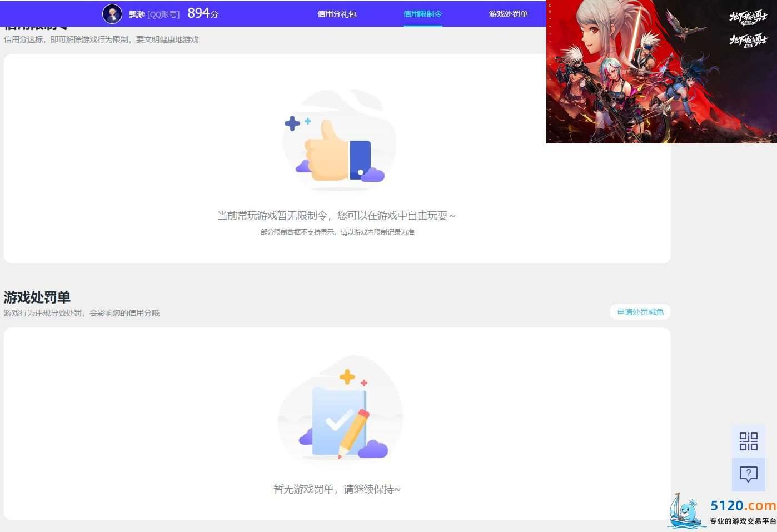Viewport: 777px width, 532px height.
Task: Click text 当前常玩游戏暂无限制令
Action: tap(272, 216)
